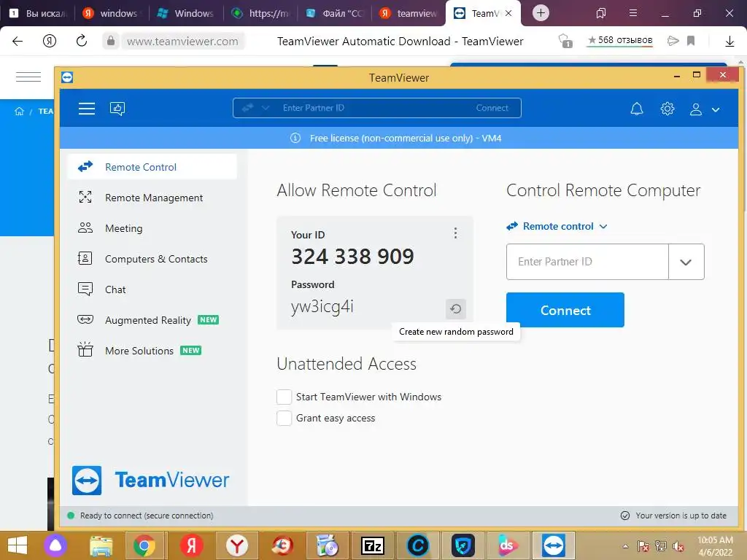Open browser downloads arrow
The width and height of the screenshot is (747, 560).
[729, 42]
